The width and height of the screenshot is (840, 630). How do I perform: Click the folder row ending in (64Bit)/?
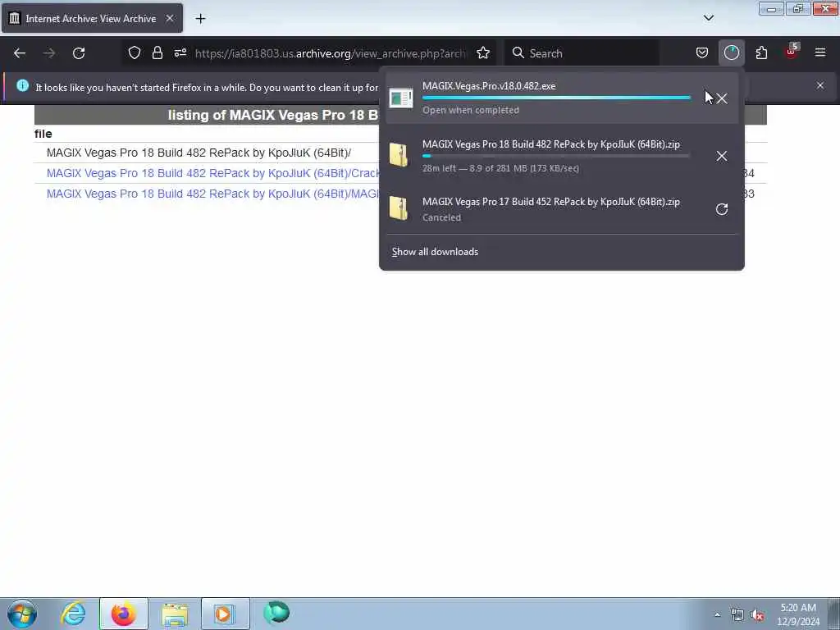(199, 153)
